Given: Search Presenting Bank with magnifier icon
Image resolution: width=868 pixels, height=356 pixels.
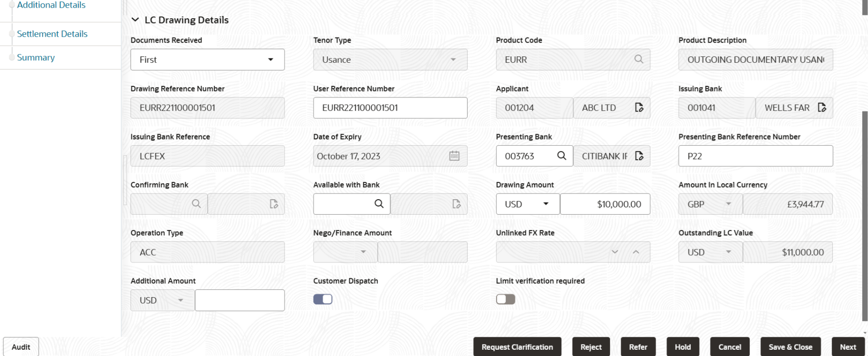Looking at the screenshot, I should click(561, 156).
